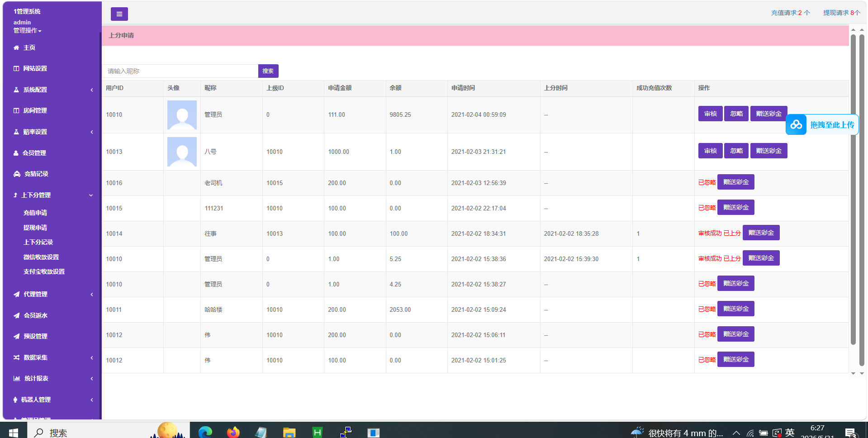Click 忽略 for user 10013 request
Viewport: 868px width, 438px height.
(x=736, y=151)
